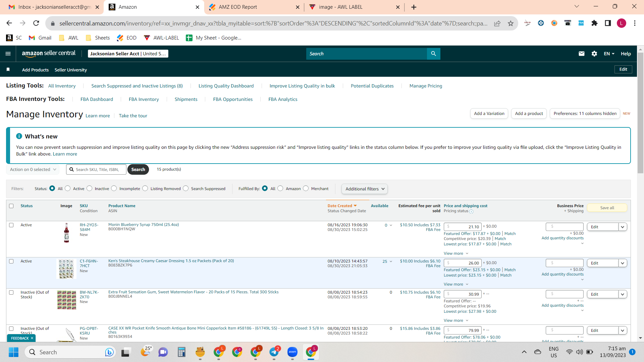Click the Pricing status info icon

pyautogui.click(x=471, y=212)
